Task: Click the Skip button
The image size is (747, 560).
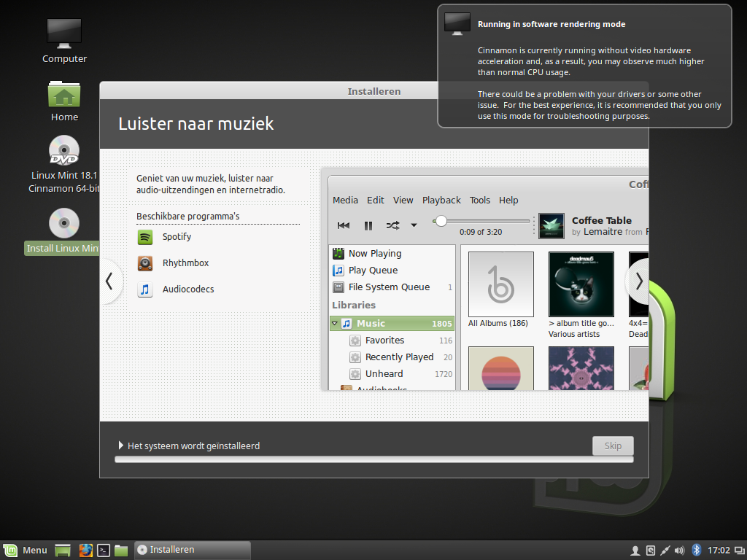Action: click(x=613, y=446)
